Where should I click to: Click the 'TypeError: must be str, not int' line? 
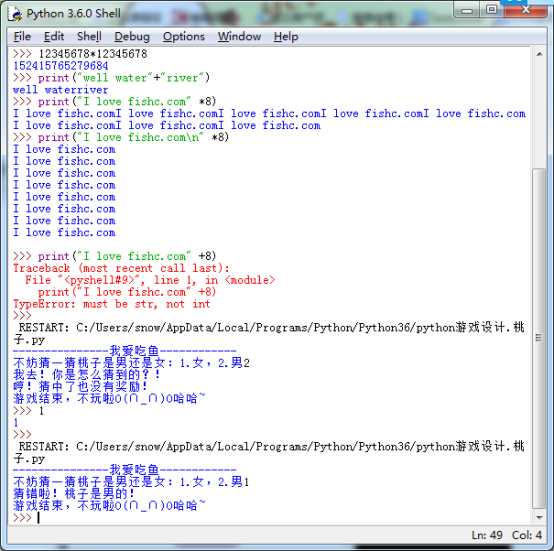coord(112,304)
